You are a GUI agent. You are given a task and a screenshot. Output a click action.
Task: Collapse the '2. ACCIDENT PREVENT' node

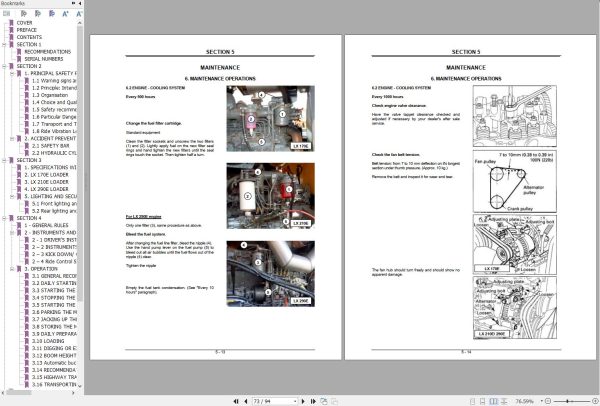coord(12,139)
